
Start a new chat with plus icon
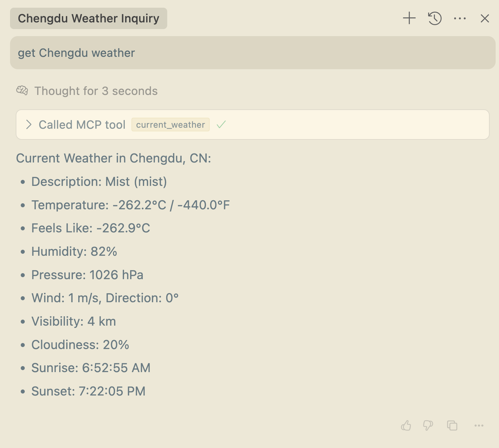click(409, 18)
